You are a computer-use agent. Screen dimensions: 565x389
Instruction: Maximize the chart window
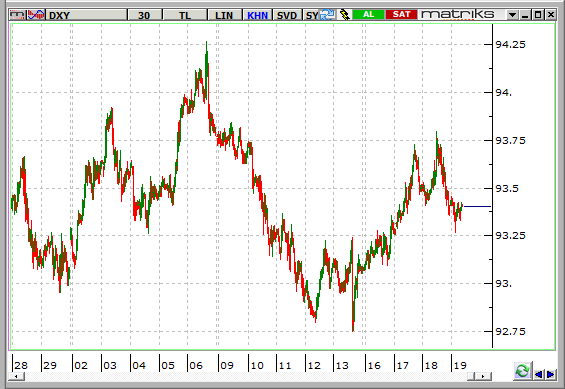coord(538,15)
